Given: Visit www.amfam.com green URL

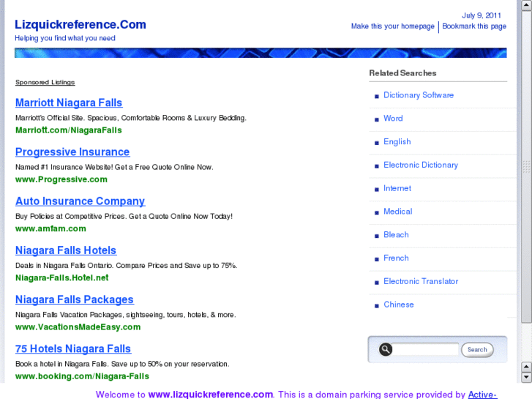Looking at the screenshot, I should pyautogui.click(x=51, y=228).
